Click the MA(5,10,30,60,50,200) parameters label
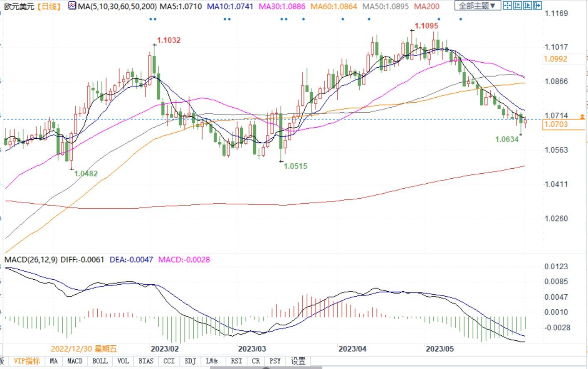Image resolution: width=588 pixels, height=369 pixels. tap(118, 6)
